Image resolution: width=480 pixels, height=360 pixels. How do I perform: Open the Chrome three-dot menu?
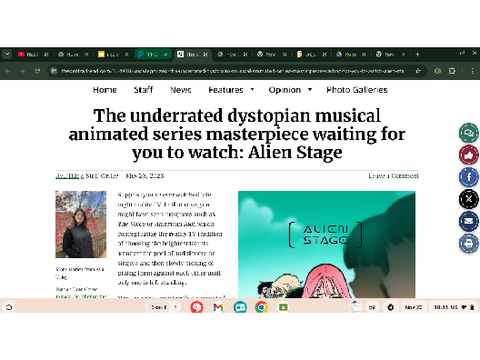pos(472,71)
